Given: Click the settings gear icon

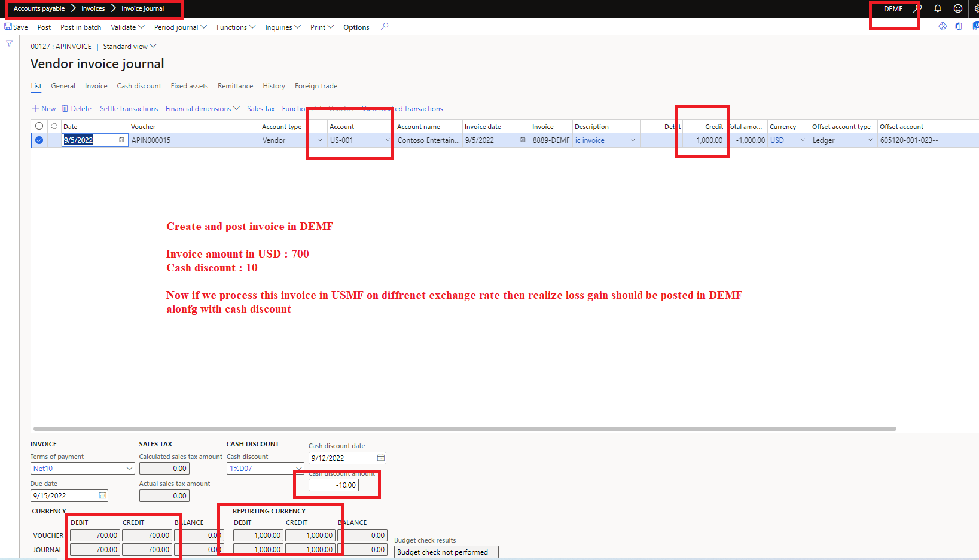Looking at the screenshot, I should click(975, 8).
